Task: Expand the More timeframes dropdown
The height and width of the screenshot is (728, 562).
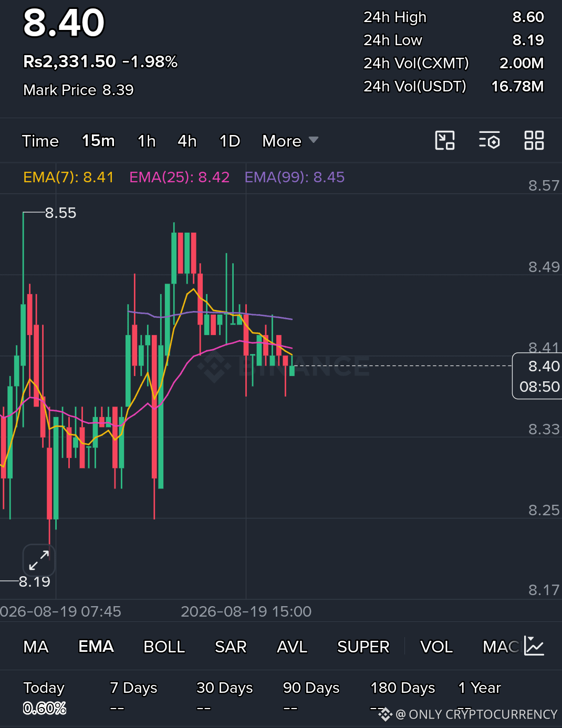Action: (x=290, y=141)
